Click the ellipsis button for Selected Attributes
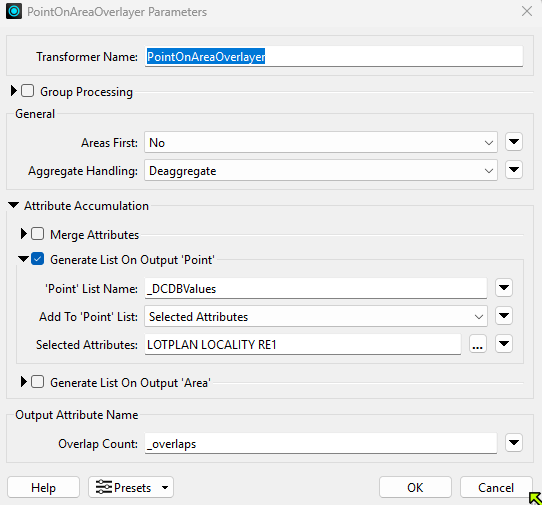The width and height of the screenshot is (542, 505). [478, 344]
